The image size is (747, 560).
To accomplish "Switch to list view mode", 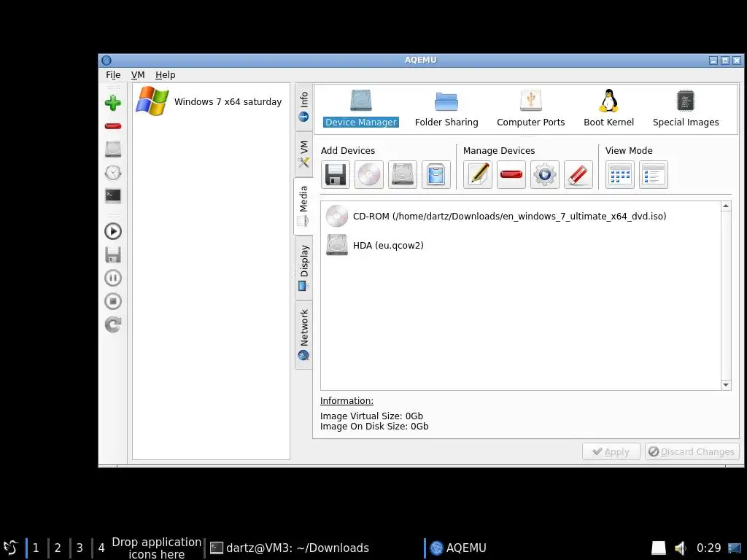I will point(654,175).
